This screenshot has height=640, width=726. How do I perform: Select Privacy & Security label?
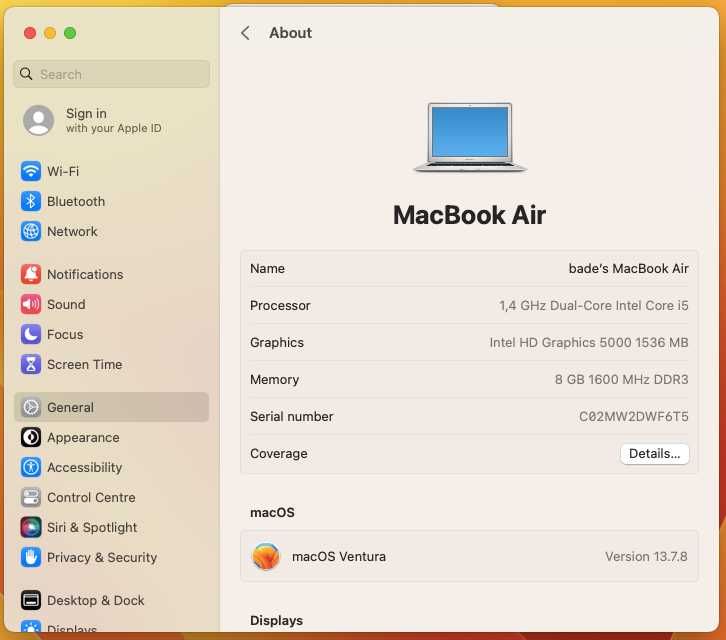click(x=102, y=558)
